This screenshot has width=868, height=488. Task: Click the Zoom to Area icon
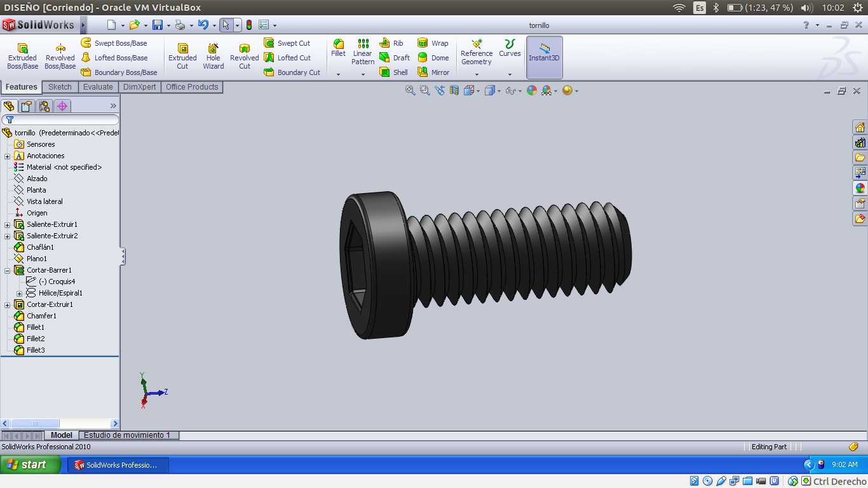click(x=425, y=91)
